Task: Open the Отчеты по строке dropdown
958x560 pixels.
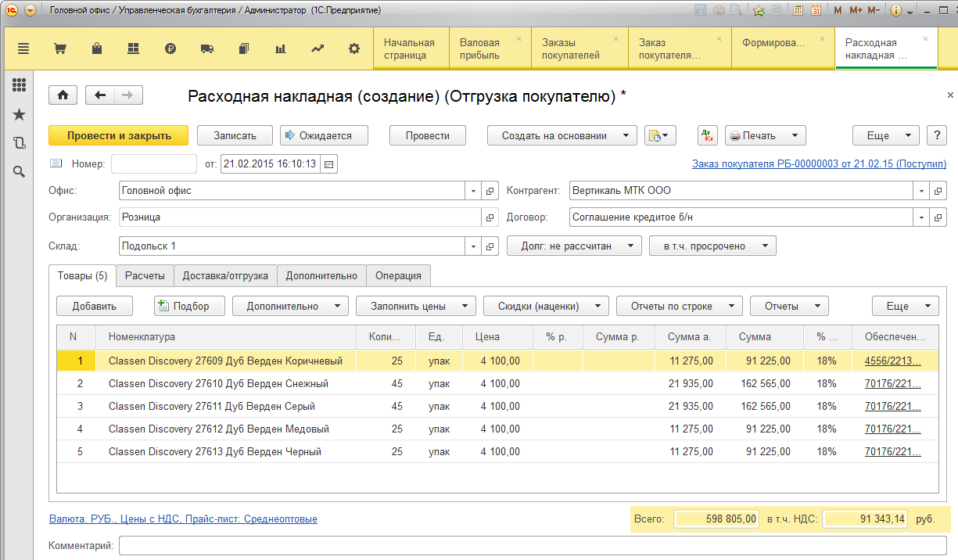Action: tap(680, 306)
